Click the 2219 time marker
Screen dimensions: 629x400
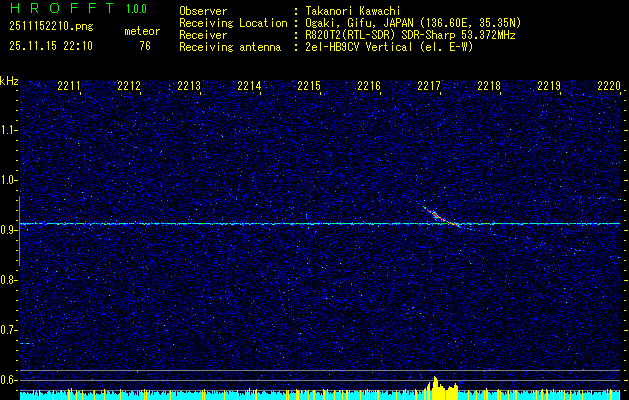tap(549, 86)
